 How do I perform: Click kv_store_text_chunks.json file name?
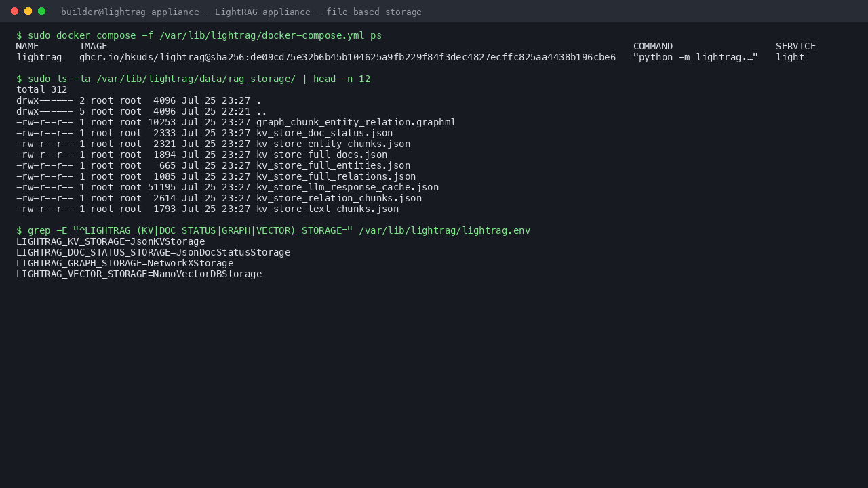(328, 209)
